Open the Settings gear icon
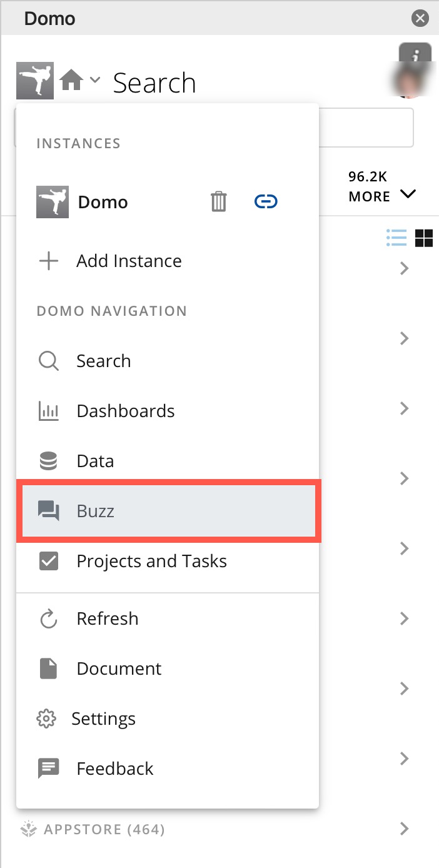 pyautogui.click(x=48, y=718)
